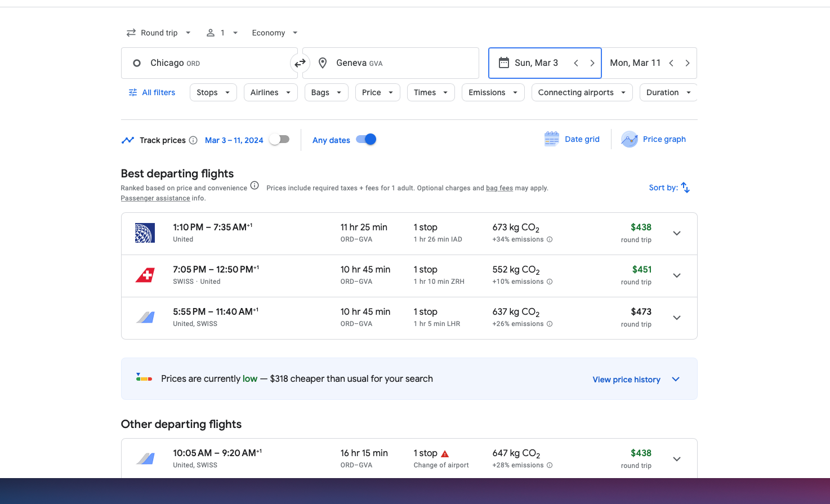Enable price tracking for Mar 3–11
This screenshot has height=504, width=830.
(x=279, y=140)
